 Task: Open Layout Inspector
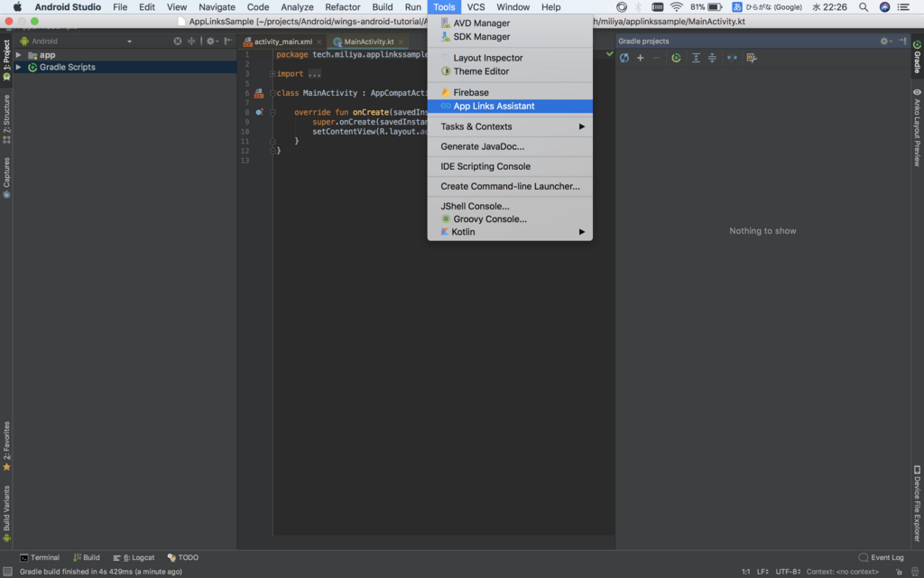click(x=510, y=58)
